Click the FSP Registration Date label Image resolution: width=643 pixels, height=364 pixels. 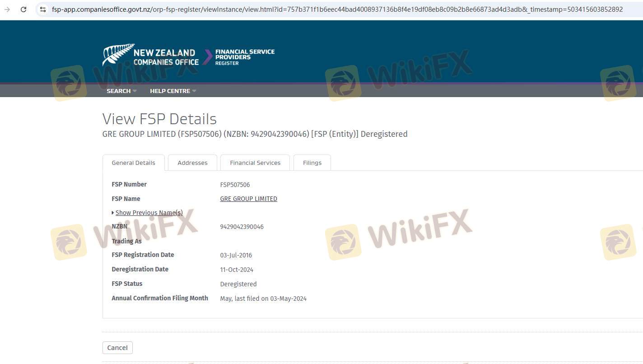[x=143, y=255]
